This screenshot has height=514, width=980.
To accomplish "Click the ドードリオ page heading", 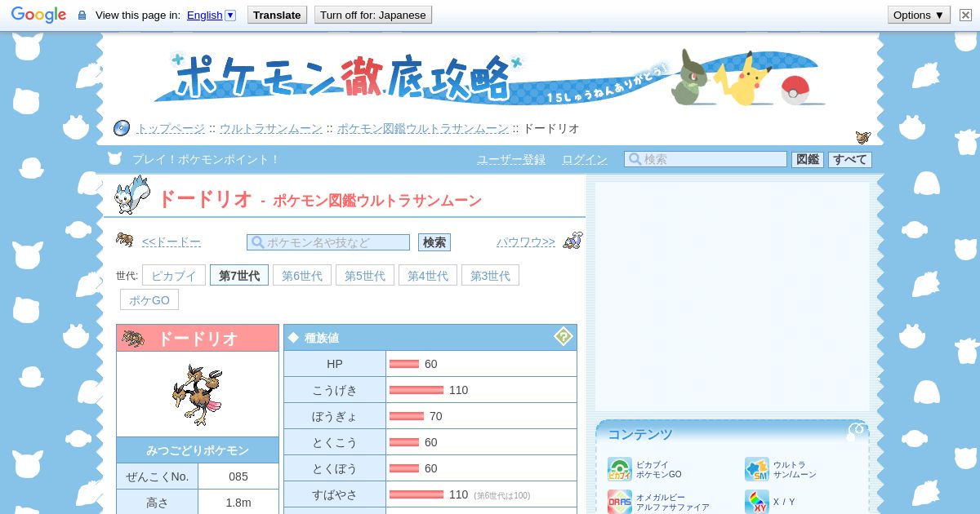I will click(x=204, y=198).
